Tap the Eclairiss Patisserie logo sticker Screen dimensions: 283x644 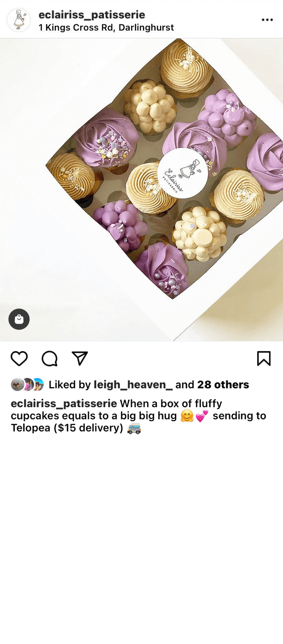[x=182, y=173]
